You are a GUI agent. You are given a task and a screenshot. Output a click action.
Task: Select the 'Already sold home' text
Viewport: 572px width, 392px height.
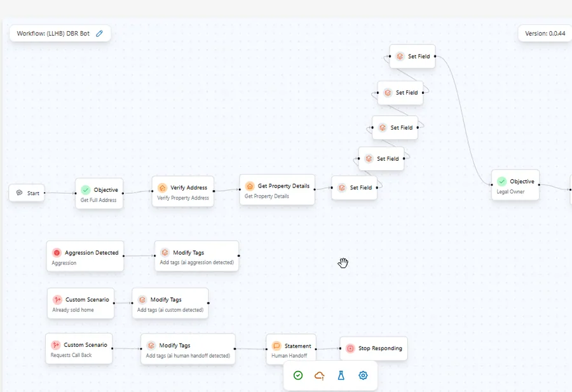click(73, 310)
